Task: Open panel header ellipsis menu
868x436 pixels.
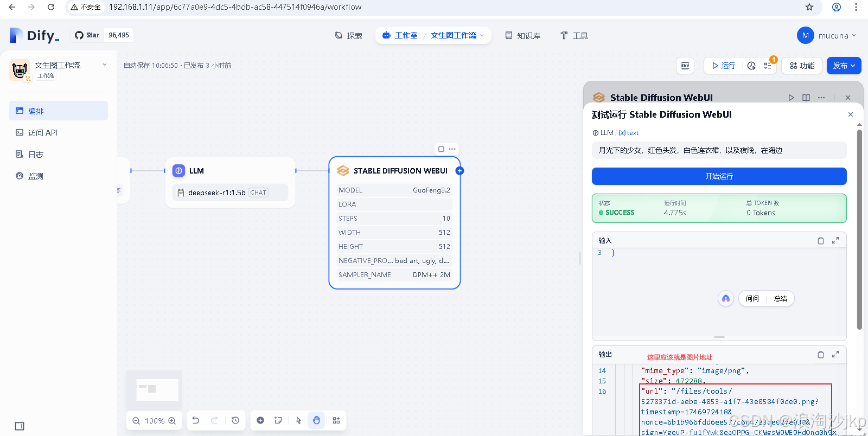Action: coord(821,98)
